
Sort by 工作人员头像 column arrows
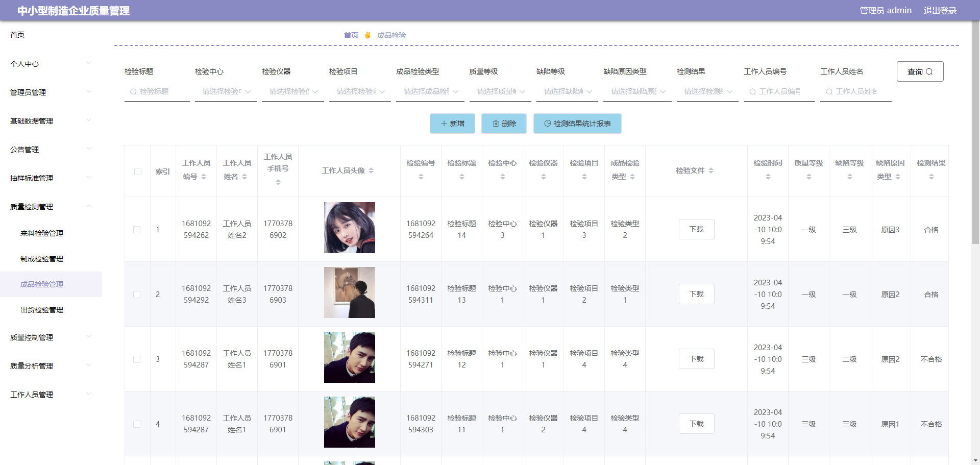(x=371, y=170)
